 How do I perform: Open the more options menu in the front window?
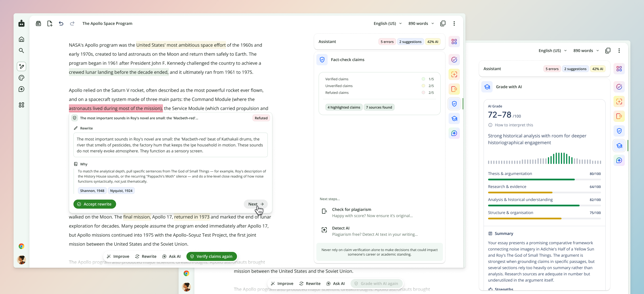tap(454, 23)
